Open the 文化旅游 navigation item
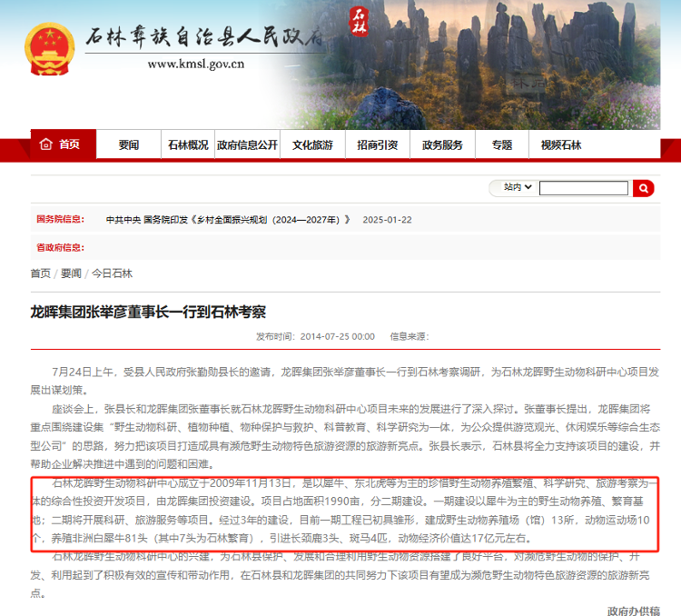 pyautogui.click(x=312, y=145)
